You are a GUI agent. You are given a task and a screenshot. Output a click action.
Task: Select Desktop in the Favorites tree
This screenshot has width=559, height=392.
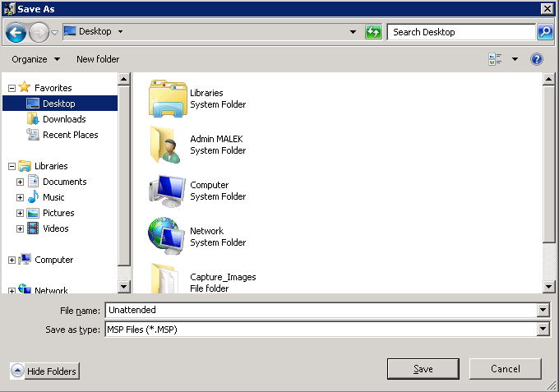[60, 104]
